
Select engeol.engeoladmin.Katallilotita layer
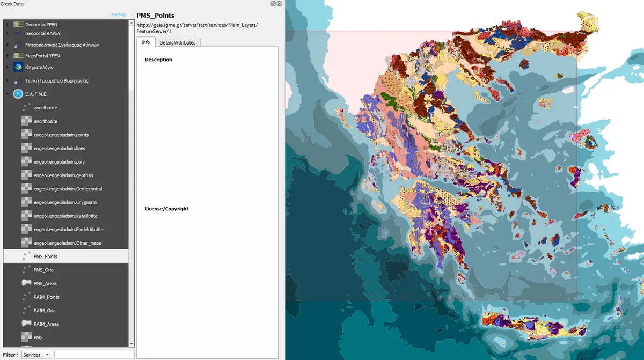tap(65, 216)
